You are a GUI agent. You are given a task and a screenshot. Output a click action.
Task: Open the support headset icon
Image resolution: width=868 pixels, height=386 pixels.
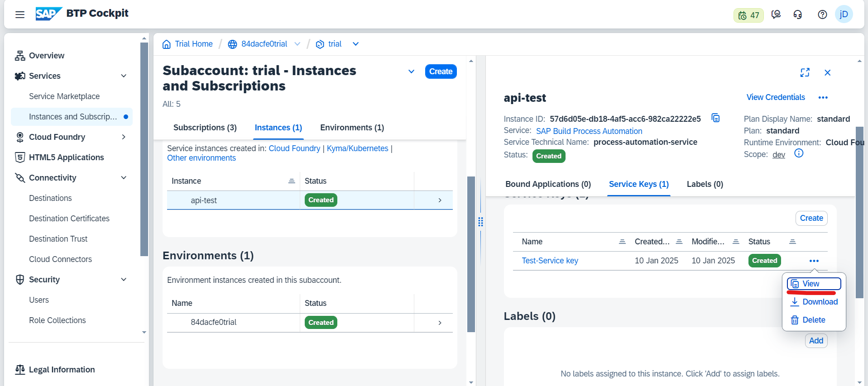pos(798,14)
